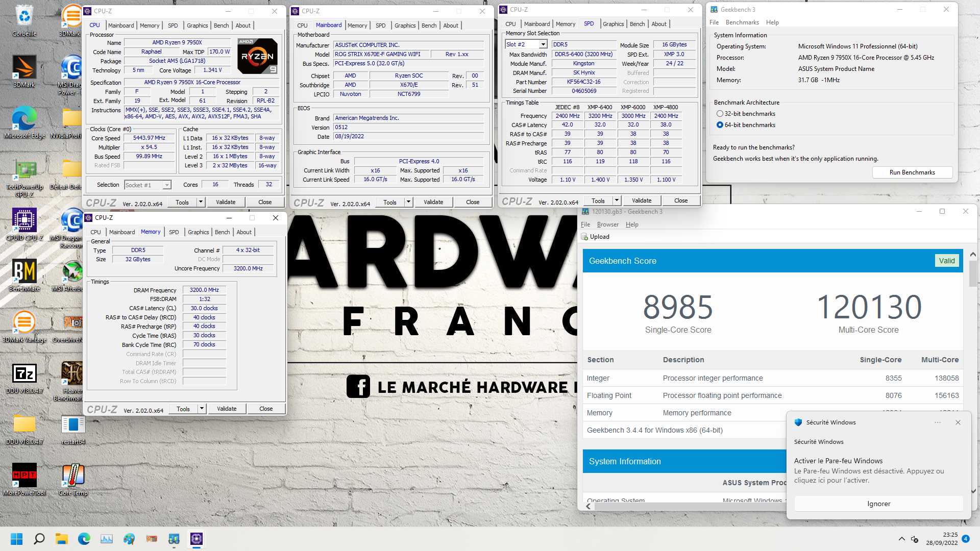Click Run Benchmarks button
This screenshot has width=980, height=551.
coord(912,172)
